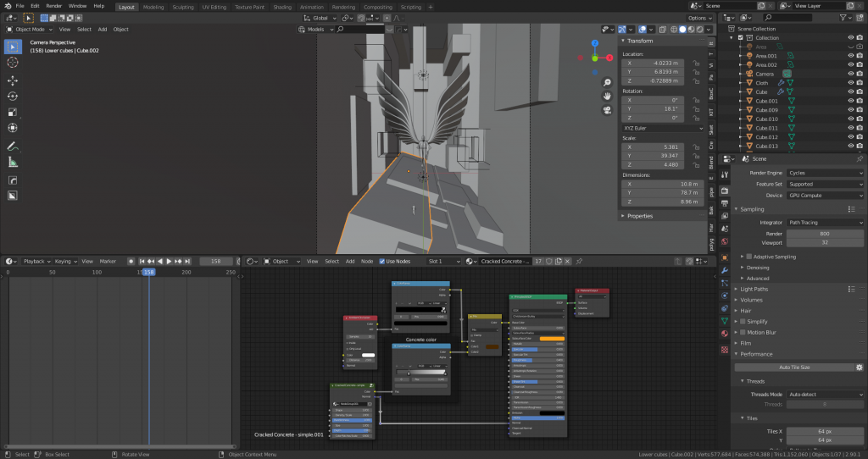Pick the Annotate tool
The width and height of the screenshot is (868, 459).
13,147
